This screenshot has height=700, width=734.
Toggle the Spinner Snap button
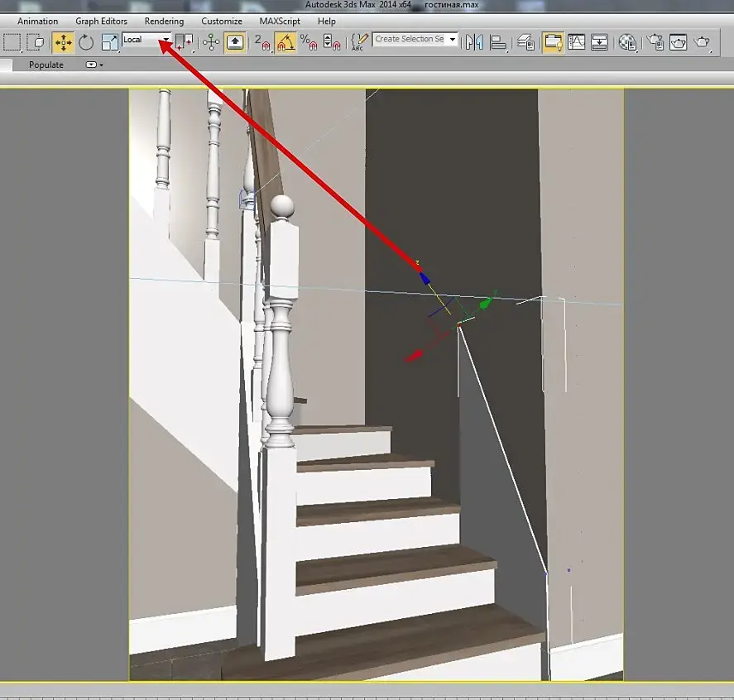point(332,42)
